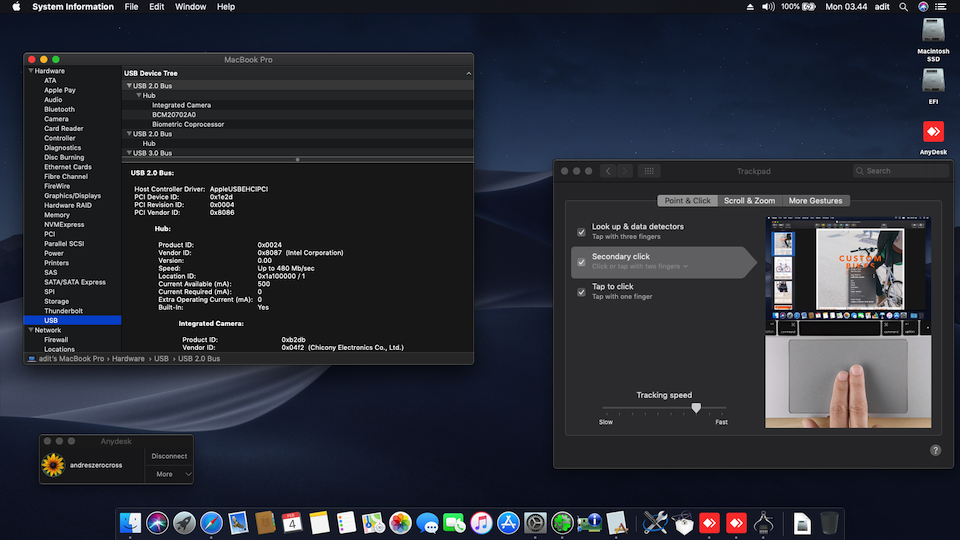Open iTunes in the dock
Image resolution: width=960 pixels, height=540 pixels.
coord(481,523)
